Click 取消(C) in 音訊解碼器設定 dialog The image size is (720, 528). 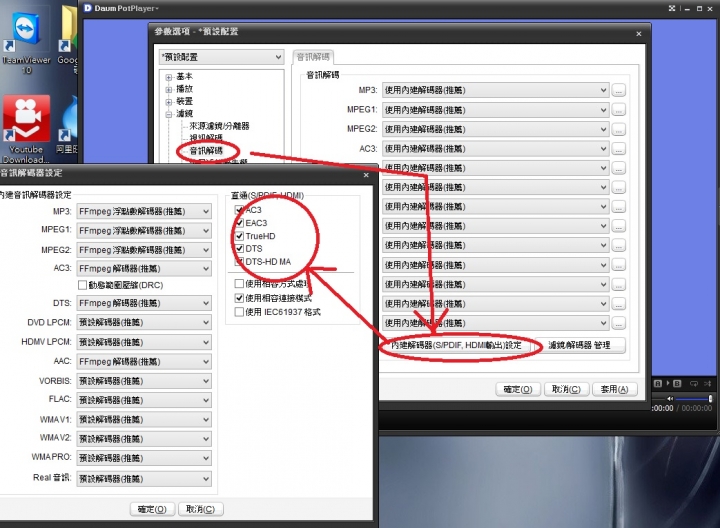click(201, 509)
